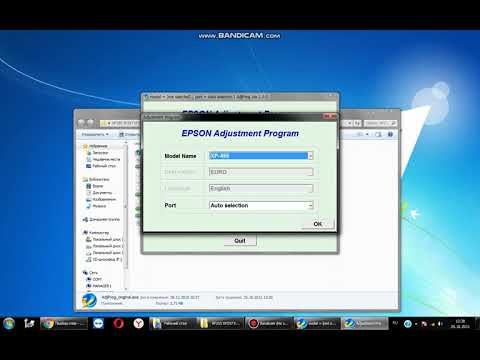The height and width of the screenshot is (360, 480).
Task: Open the network icon in system tray
Action: [433, 324]
